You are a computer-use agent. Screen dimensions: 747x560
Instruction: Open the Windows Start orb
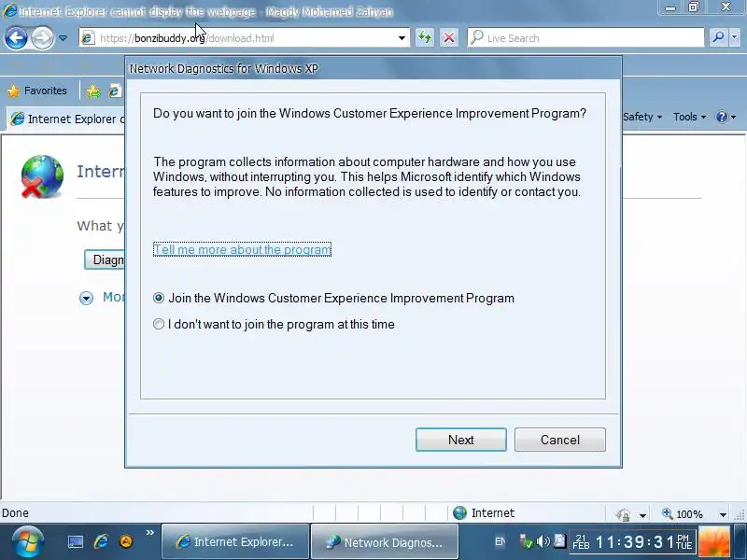(28, 541)
